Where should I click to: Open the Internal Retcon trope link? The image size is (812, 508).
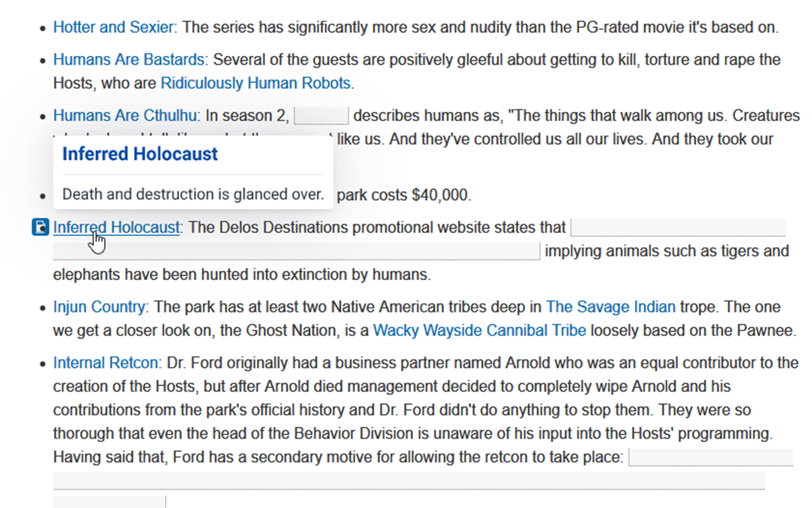tap(105, 363)
